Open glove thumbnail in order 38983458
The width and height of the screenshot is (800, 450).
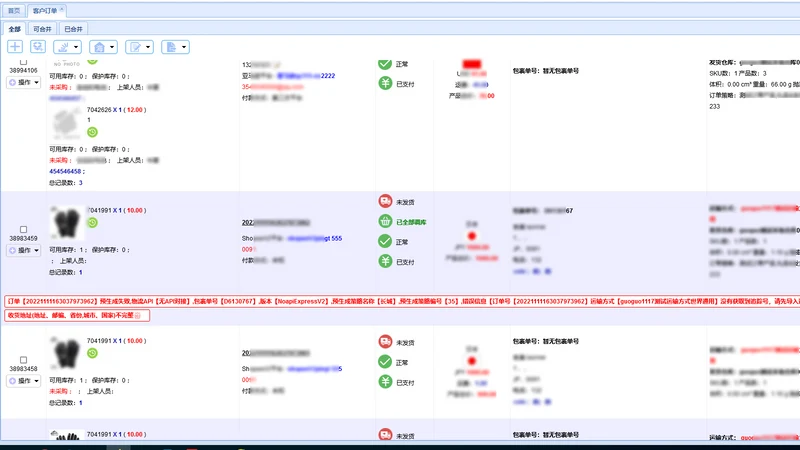[x=67, y=353]
